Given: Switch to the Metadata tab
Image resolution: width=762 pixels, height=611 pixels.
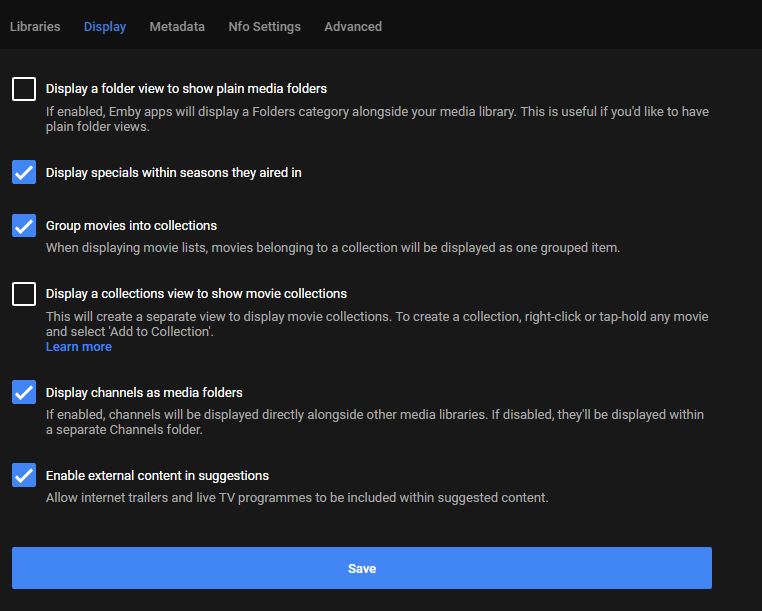Looking at the screenshot, I should [177, 27].
